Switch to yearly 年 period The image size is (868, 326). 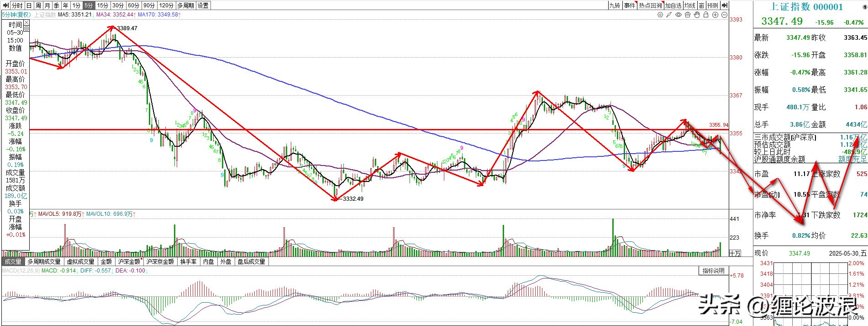coord(66,5)
